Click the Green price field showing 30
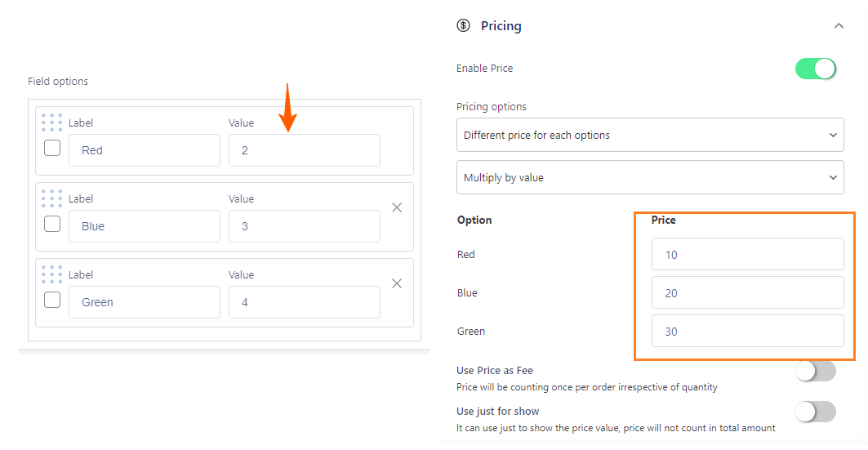The image size is (868, 450). [x=747, y=331]
